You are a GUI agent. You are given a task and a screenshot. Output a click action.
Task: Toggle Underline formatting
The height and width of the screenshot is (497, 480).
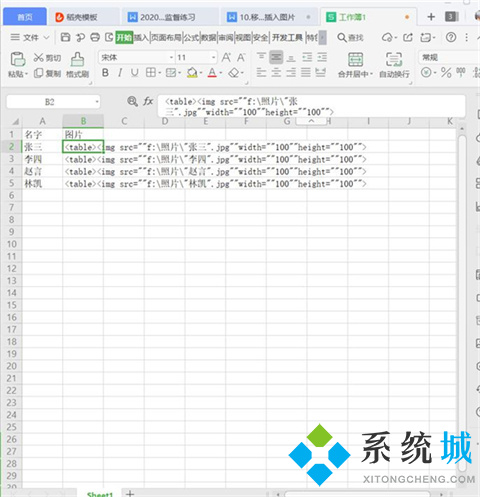click(134, 72)
